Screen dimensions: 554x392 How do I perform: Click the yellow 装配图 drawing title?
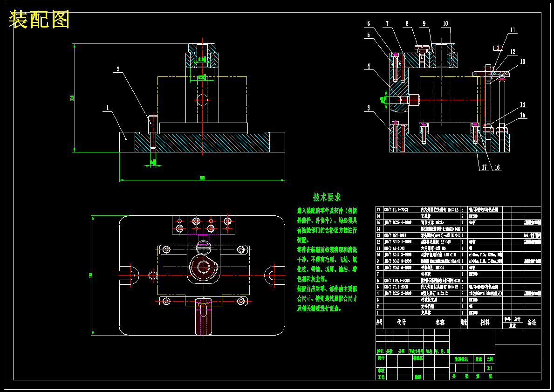click(x=39, y=20)
